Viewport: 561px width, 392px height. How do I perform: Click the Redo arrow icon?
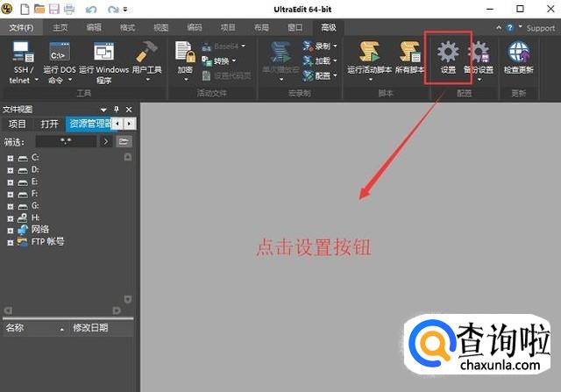pyautogui.click(x=113, y=10)
